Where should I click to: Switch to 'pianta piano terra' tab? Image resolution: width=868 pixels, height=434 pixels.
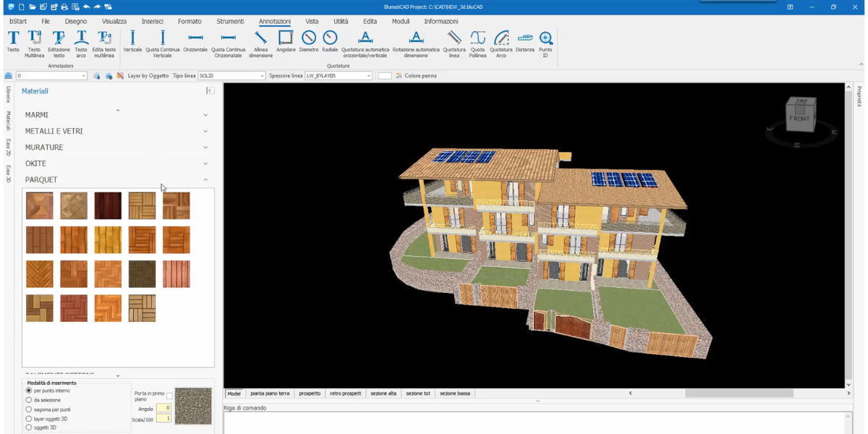pyautogui.click(x=270, y=393)
